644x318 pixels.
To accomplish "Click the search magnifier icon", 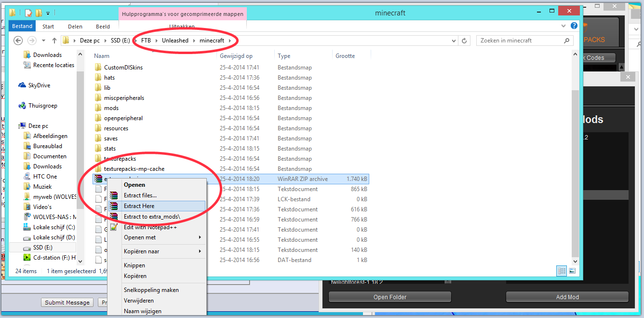I will pyautogui.click(x=566, y=41).
